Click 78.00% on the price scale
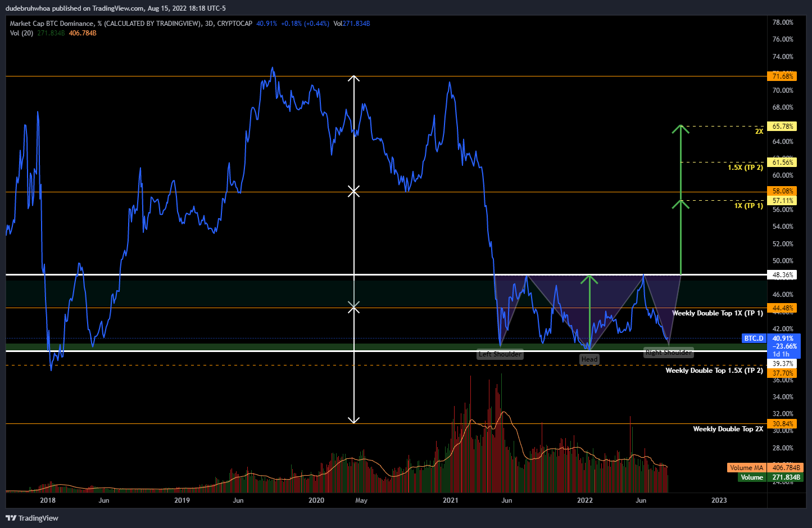 [783, 22]
